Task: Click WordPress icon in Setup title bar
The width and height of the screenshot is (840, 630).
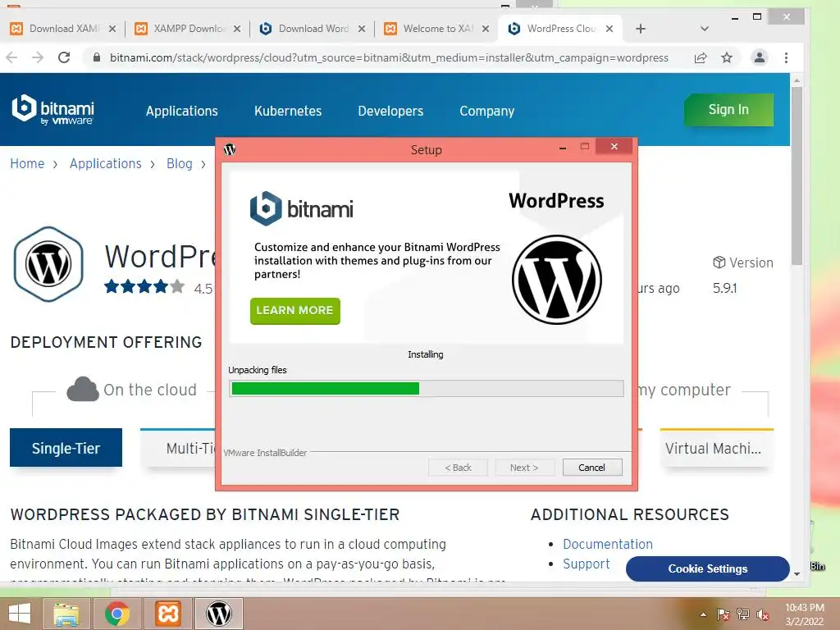Action: tap(230, 149)
